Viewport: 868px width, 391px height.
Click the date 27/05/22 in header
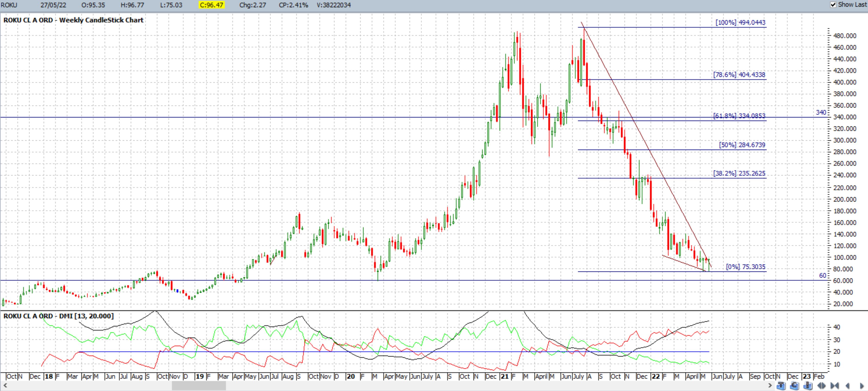[x=53, y=5]
